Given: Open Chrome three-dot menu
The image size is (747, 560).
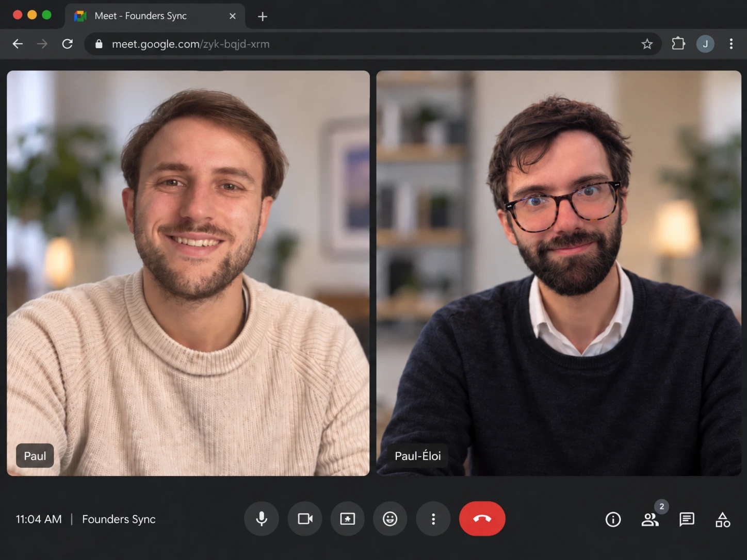Looking at the screenshot, I should point(731,44).
